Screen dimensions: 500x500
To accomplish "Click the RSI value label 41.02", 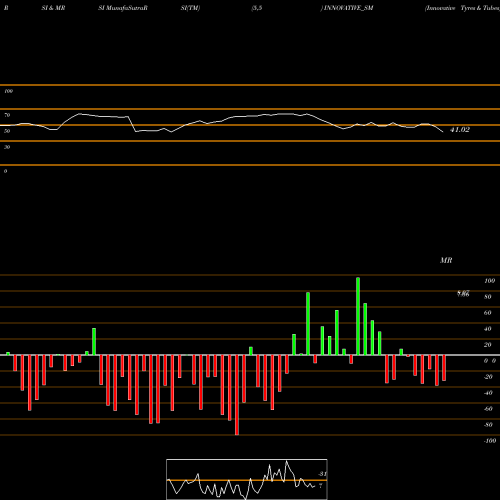I will tap(460, 130).
